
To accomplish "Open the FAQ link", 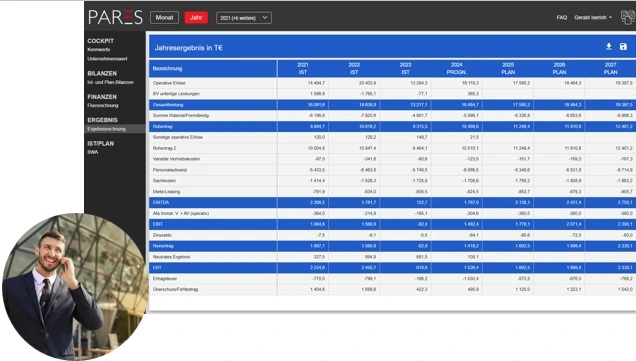I will click(562, 17).
